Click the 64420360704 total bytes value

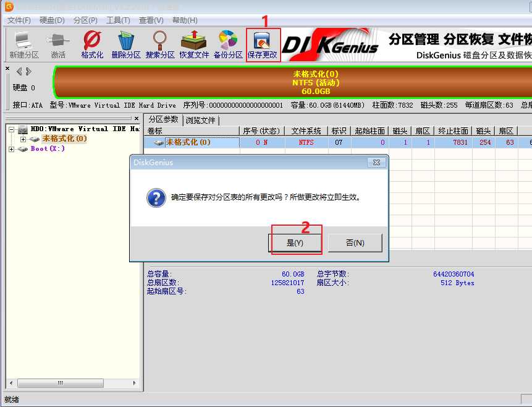(454, 274)
